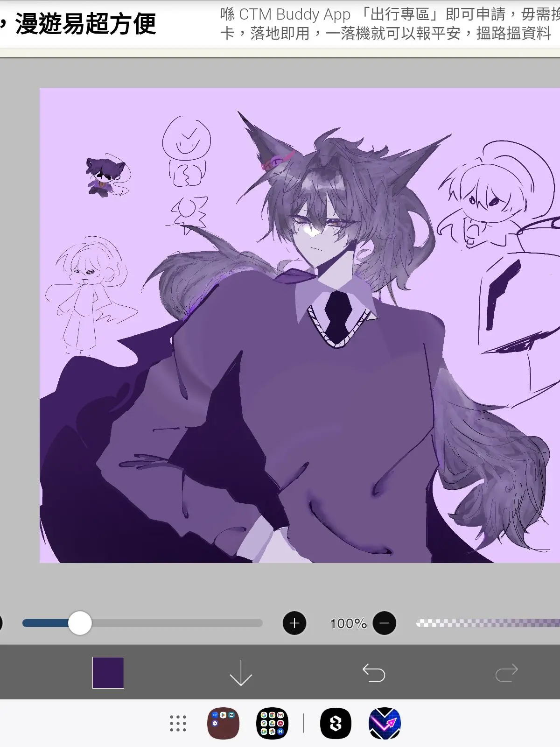Image resolution: width=560 pixels, height=747 pixels.
Task: Click the gray slider track right of knob
Action: 177,623
